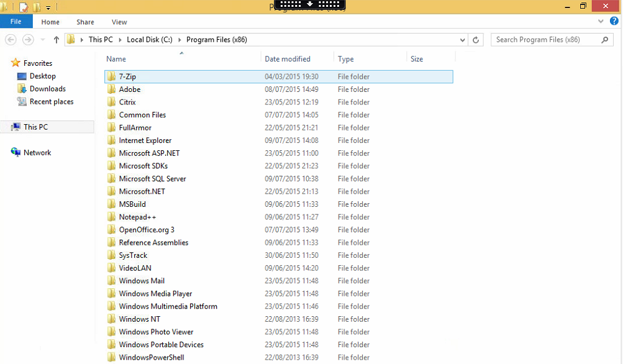Expand the ribbon with the chevron
The width and height of the screenshot is (623, 364).
tap(601, 21)
